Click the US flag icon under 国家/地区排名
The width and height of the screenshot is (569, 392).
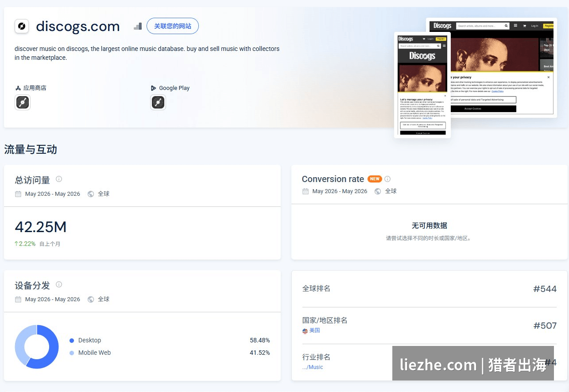(305, 331)
